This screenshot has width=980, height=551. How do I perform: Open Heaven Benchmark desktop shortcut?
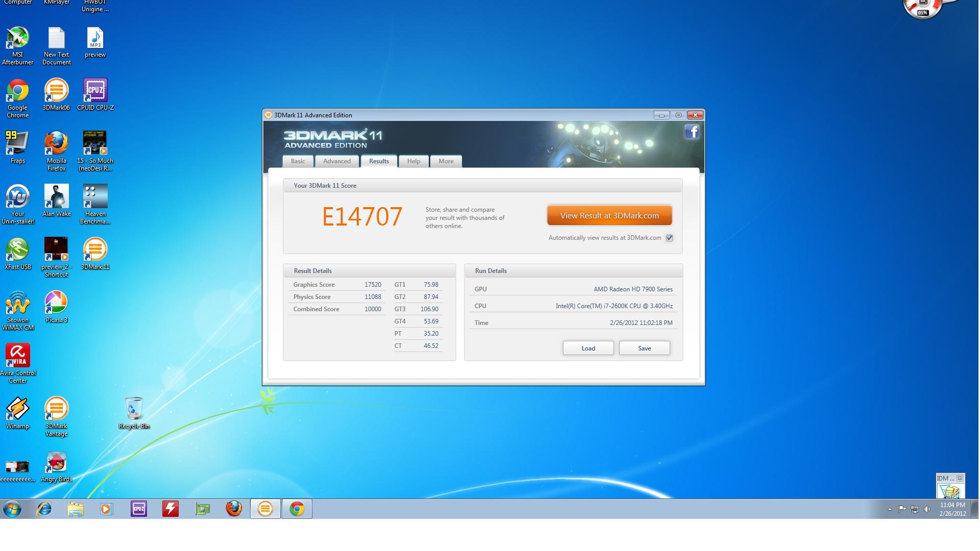(x=95, y=204)
